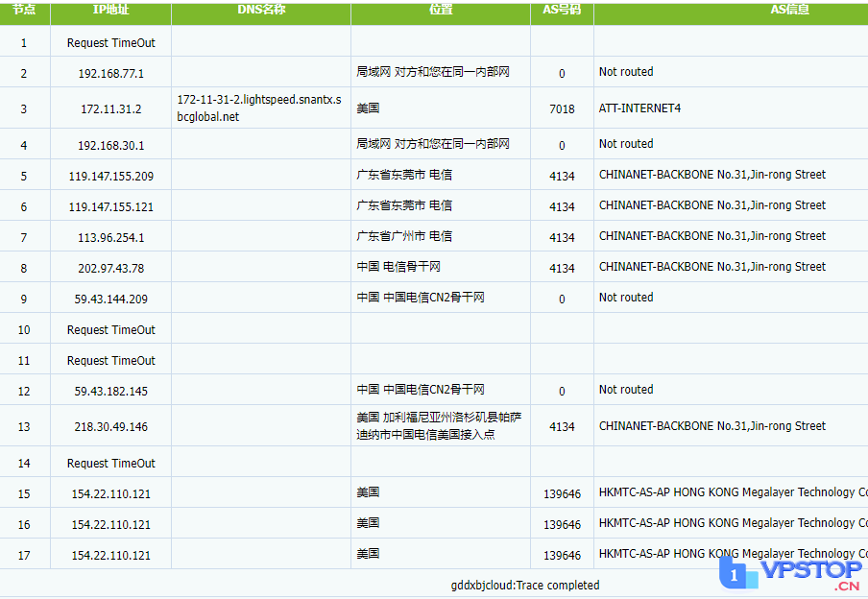Image resolution: width=868 pixels, height=599 pixels.
Task: Select Request TimeOut in node 10 row
Action: [110, 329]
